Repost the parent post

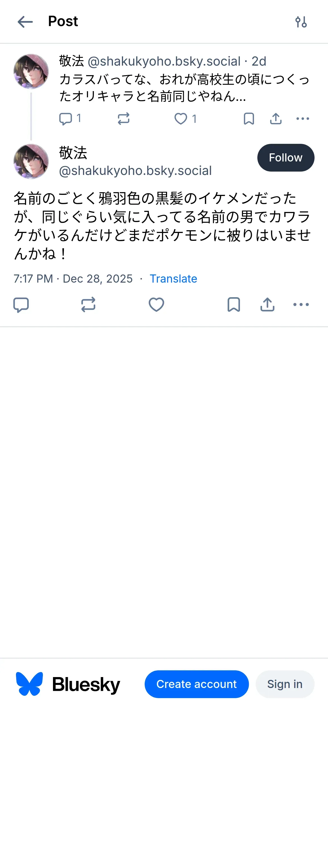click(124, 119)
